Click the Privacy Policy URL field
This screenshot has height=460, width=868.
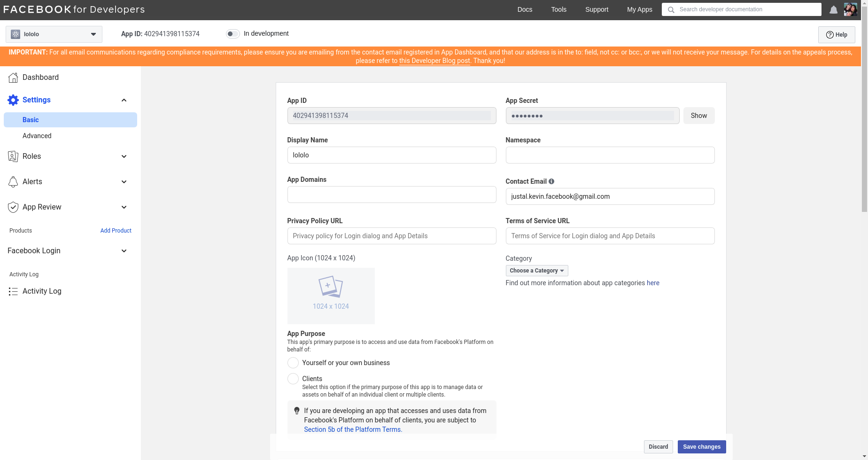[392, 236]
